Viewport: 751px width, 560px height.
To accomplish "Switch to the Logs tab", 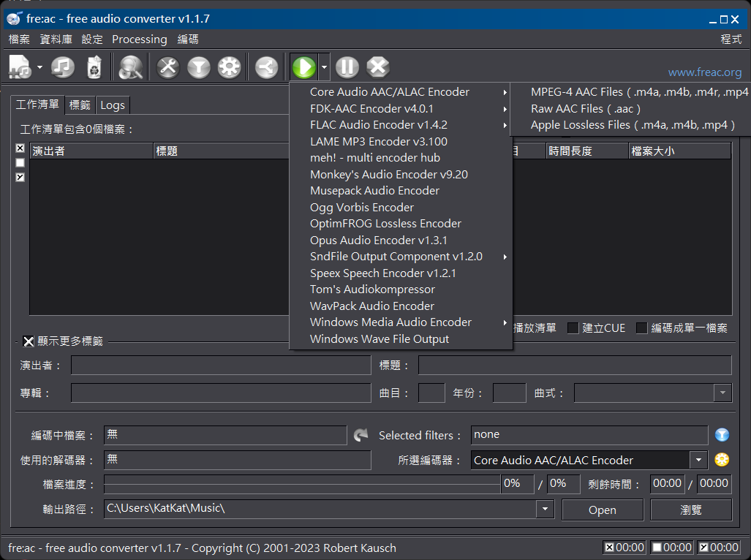I will [113, 105].
